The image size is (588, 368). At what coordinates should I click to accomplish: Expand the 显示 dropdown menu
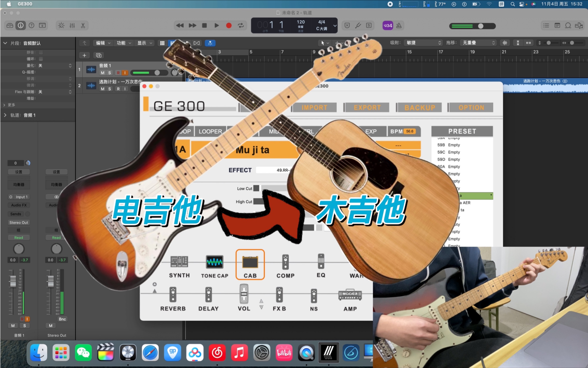point(144,43)
